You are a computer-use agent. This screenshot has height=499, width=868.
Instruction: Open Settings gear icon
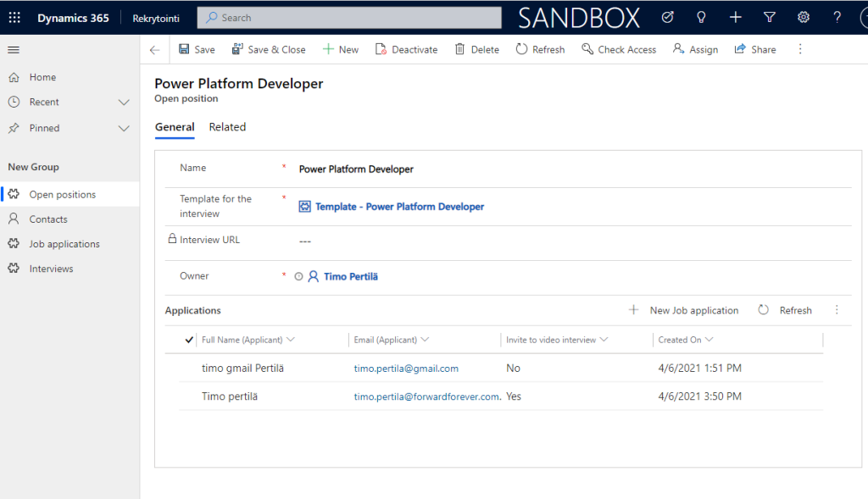[x=804, y=18]
